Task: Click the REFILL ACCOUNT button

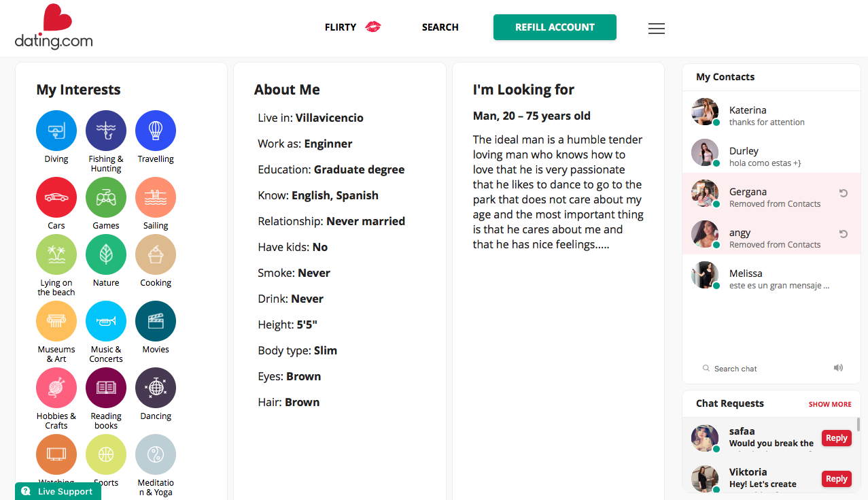Action: (555, 27)
